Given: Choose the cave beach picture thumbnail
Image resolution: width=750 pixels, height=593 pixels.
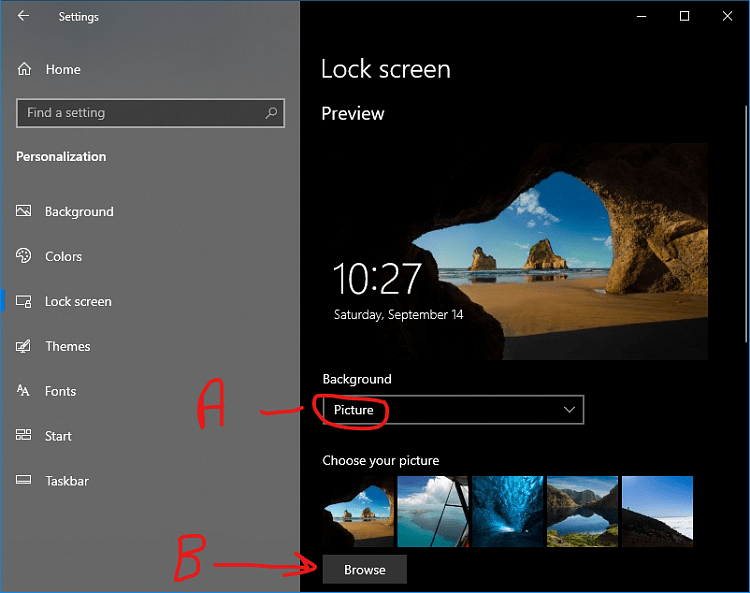Looking at the screenshot, I should [359, 511].
